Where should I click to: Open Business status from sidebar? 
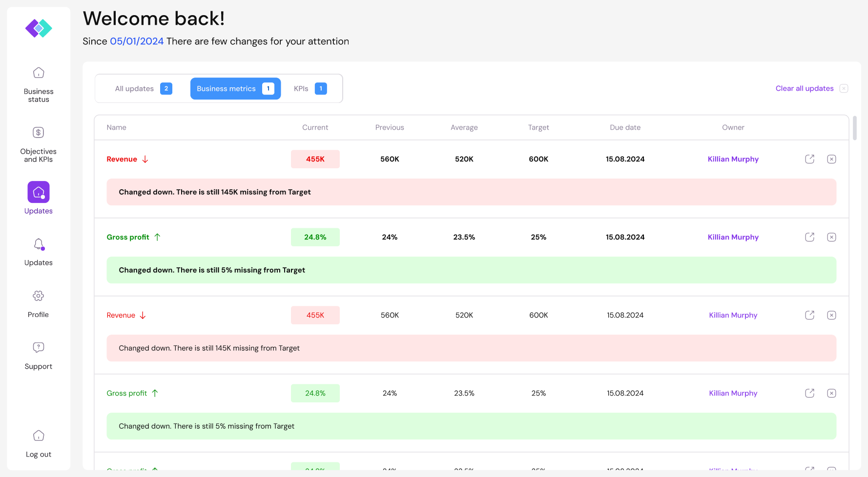click(x=39, y=73)
